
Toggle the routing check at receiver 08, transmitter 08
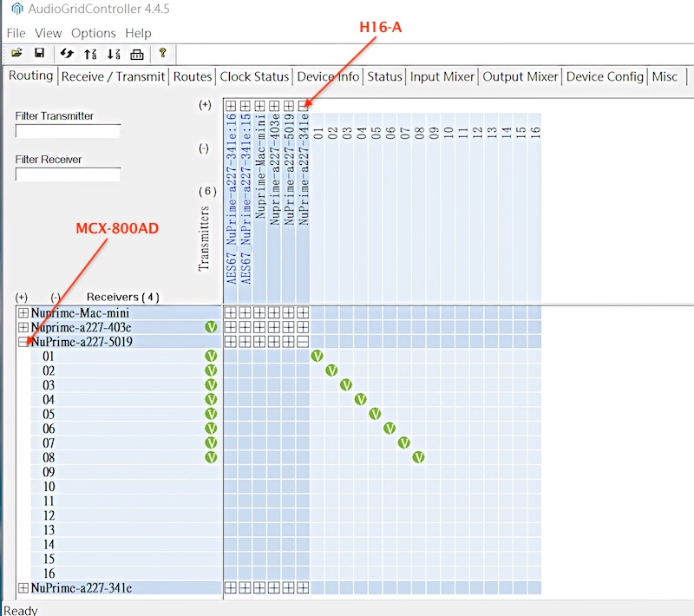point(418,457)
